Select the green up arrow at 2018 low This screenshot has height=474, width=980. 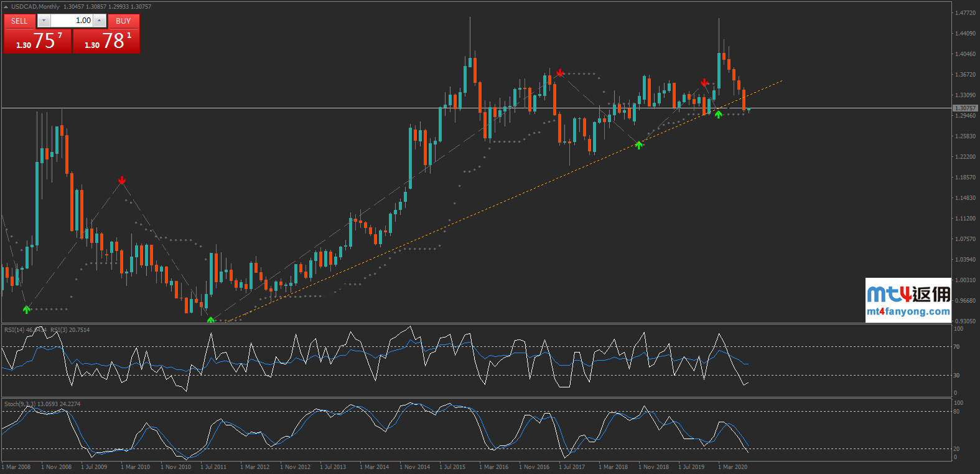click(x=639, y=145)
